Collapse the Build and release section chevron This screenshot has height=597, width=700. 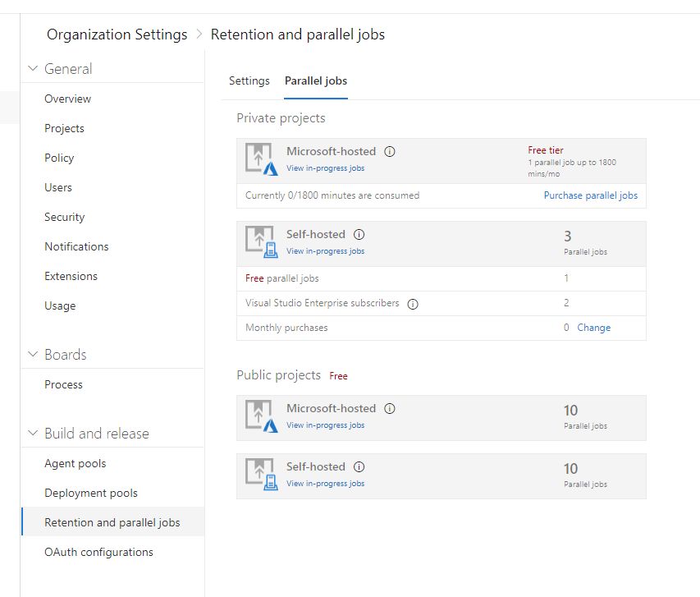coord(33,433)
